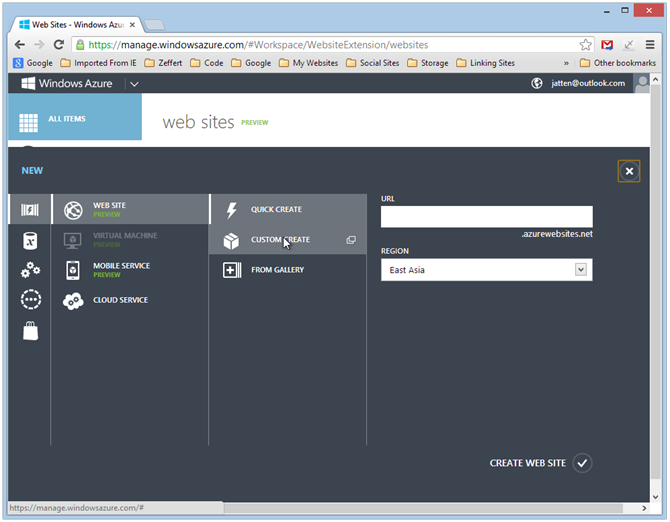Click the horizontal scrollbar right arrow
Screen dimensions: 670x522
click(644, 508)
